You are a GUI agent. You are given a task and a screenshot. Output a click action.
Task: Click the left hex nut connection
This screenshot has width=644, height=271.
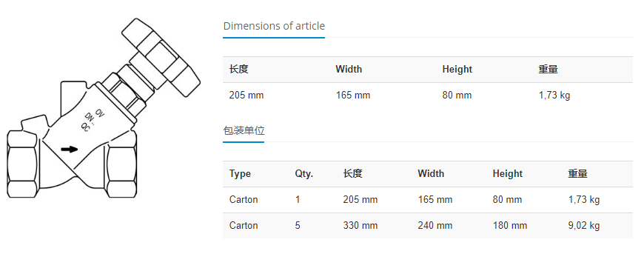click(x=23, y=164)
